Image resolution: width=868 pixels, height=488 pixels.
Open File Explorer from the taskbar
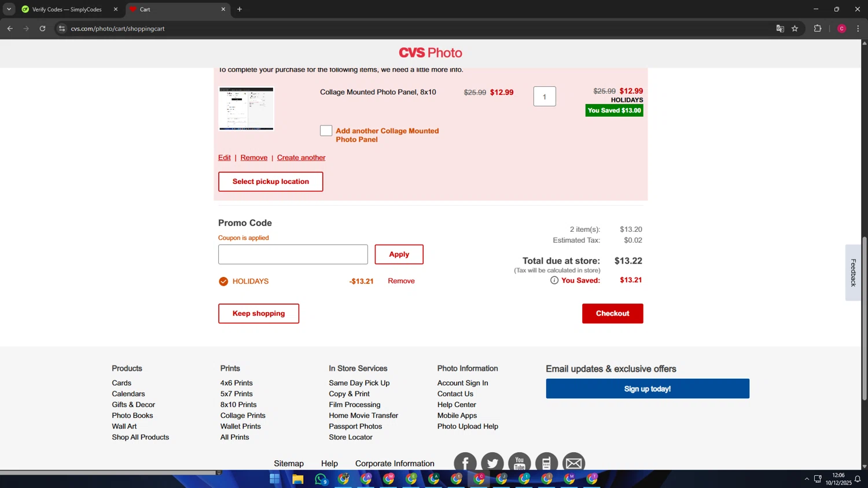[x=298, y=479]
